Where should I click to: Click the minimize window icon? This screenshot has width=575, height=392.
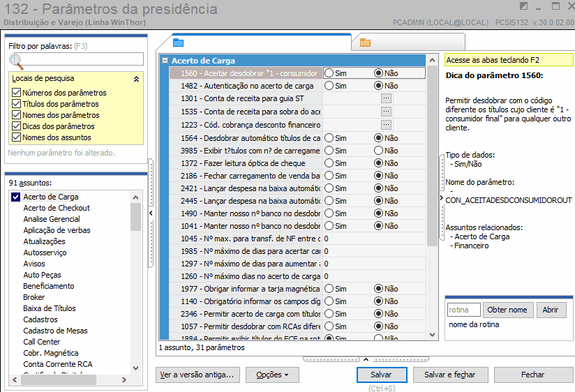[538, 8]
